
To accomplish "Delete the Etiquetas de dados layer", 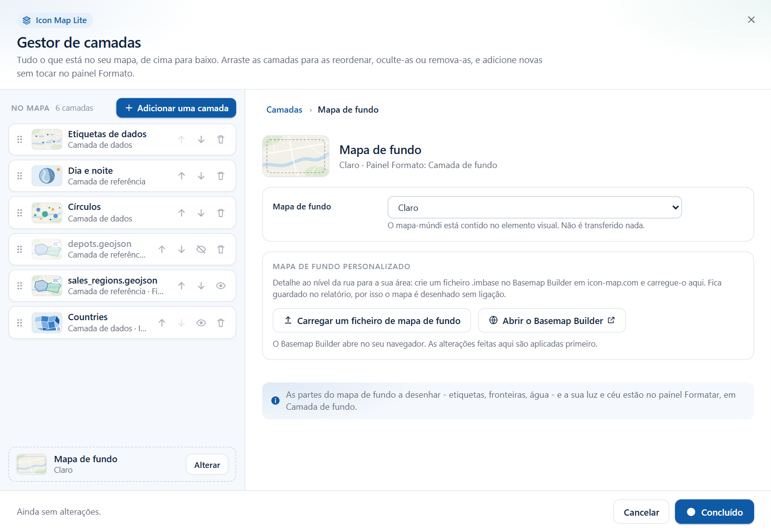I will [x=221, y=140].
